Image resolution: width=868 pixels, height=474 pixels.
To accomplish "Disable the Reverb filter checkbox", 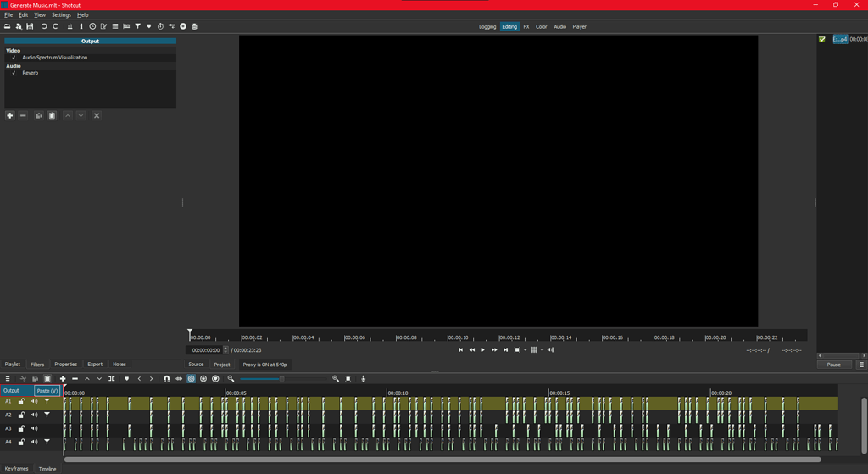I will [x=14, y=73].
